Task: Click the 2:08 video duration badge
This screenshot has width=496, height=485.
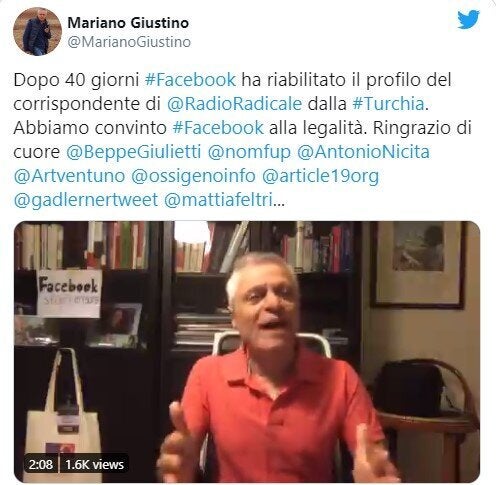Action: click(x=41, y=464)
